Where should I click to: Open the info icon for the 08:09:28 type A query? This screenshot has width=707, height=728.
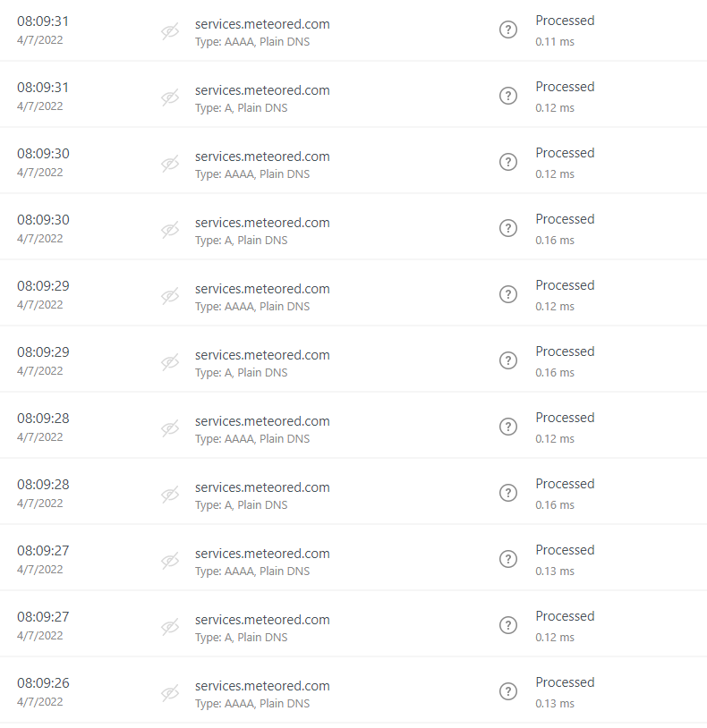pyautogui.click(x=508, y=493)
